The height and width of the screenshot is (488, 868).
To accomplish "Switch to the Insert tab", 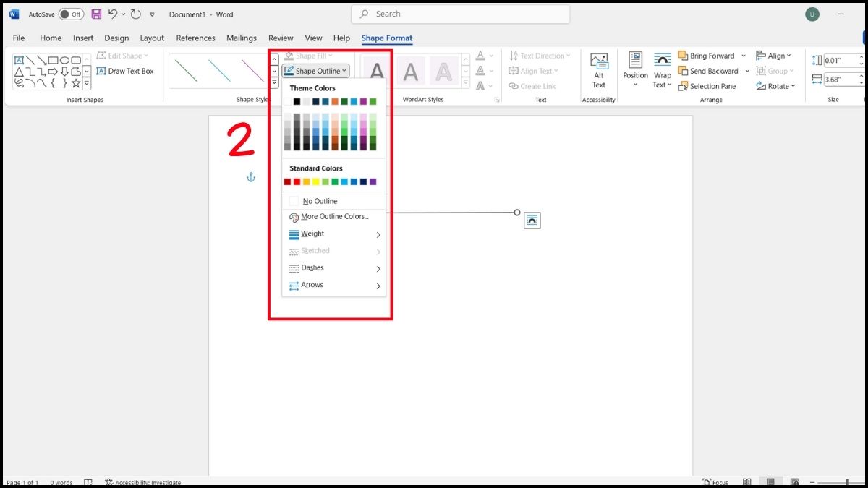I will [83, 38].
